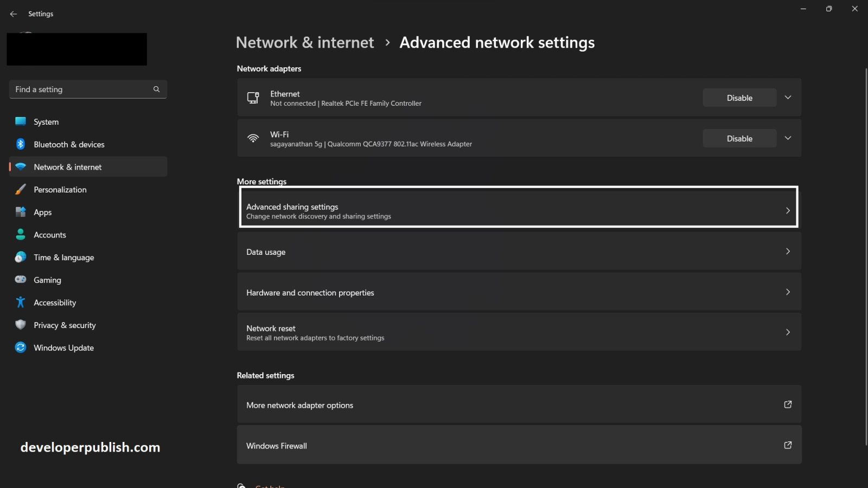Open Windows Update via its circular icon
This screenshot has height=488, width=868.
pyautogui.click(x=20, y=348)
